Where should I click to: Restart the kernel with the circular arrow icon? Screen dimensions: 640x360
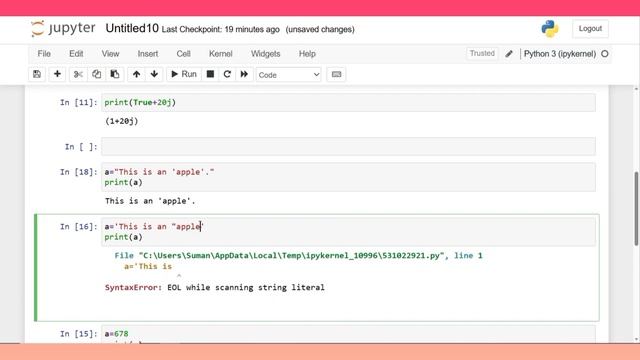[x=227, y=74]
